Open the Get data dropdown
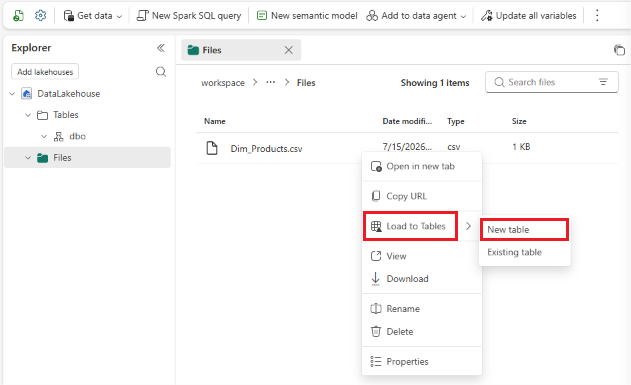This screenshot has height=385, width=631. tap(93, 16)
